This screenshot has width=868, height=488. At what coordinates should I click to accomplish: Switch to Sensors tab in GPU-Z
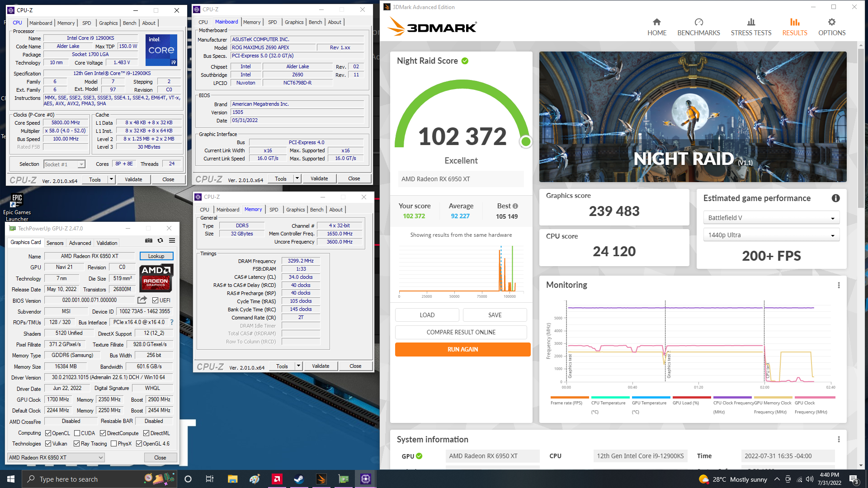[x=55, y=243]
